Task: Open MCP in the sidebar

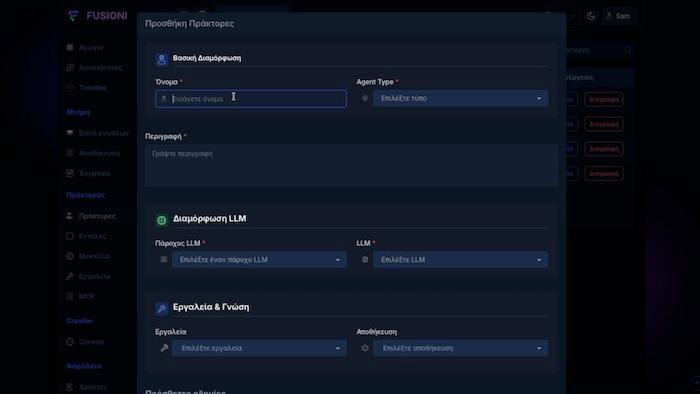Action: point(80,296)
